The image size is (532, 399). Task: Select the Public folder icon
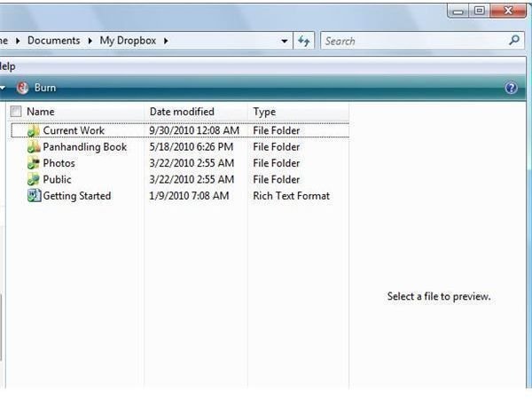tap(34, 179)
